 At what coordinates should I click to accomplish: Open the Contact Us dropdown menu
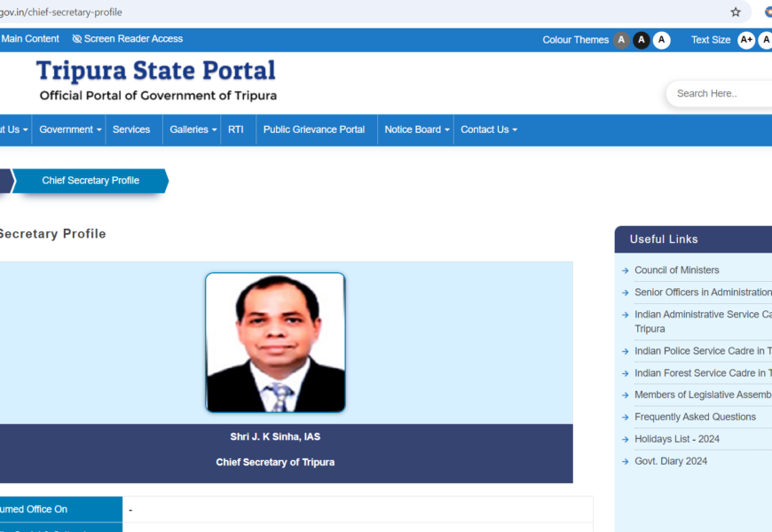[488, 129]
